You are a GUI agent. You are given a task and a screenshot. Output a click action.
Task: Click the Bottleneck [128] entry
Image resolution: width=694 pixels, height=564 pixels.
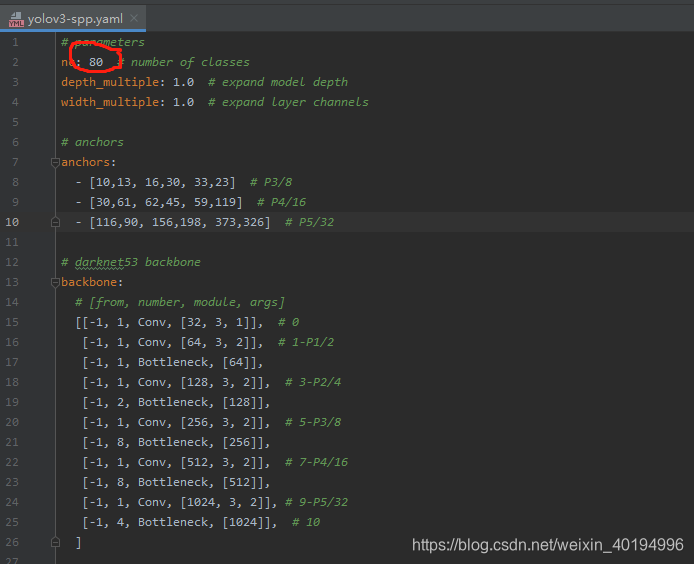(x=176, y=402)
